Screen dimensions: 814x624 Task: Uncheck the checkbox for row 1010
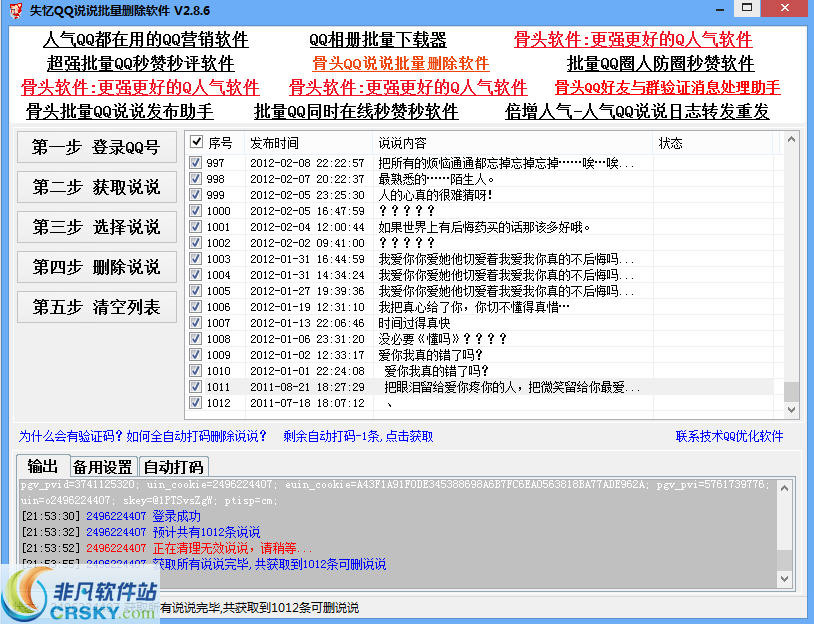click(195, 371)
